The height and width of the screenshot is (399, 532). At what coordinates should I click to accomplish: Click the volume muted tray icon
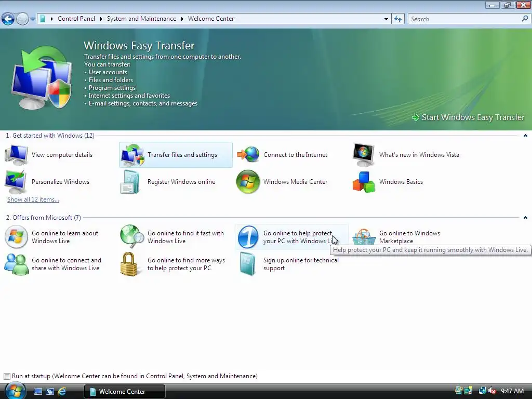pos(492,391)
